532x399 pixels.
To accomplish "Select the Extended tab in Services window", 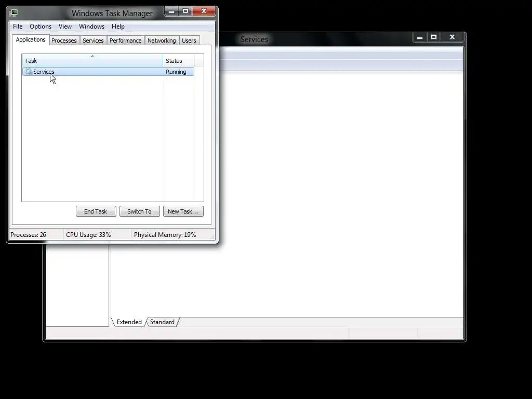I will [129, 322].
